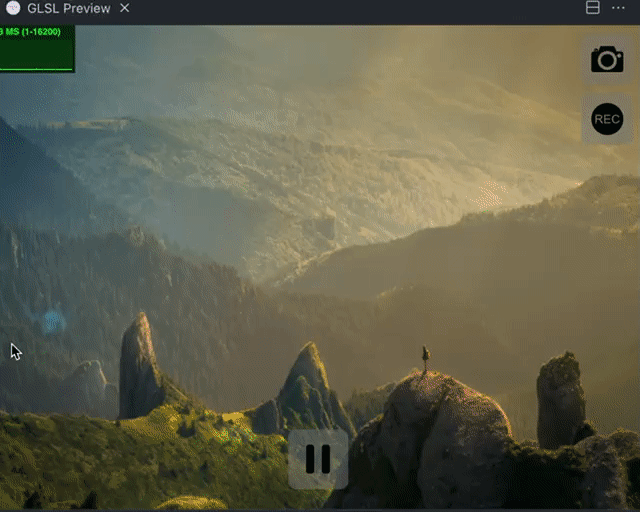Click the green MS performance stats panel
This screenshot has height=512, width=640.
click(x=37, y=49)
